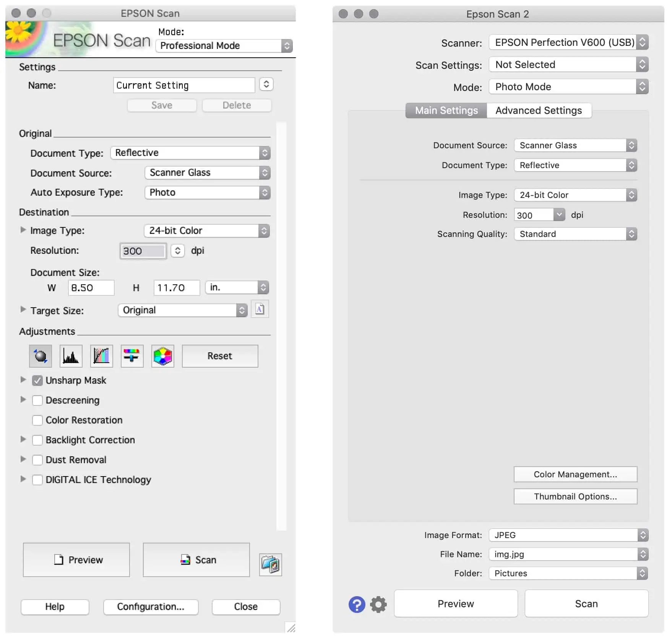Open the Histogram Adjustment tool
672x642 pixels.
pyautogui.click(x=71, y=356)
